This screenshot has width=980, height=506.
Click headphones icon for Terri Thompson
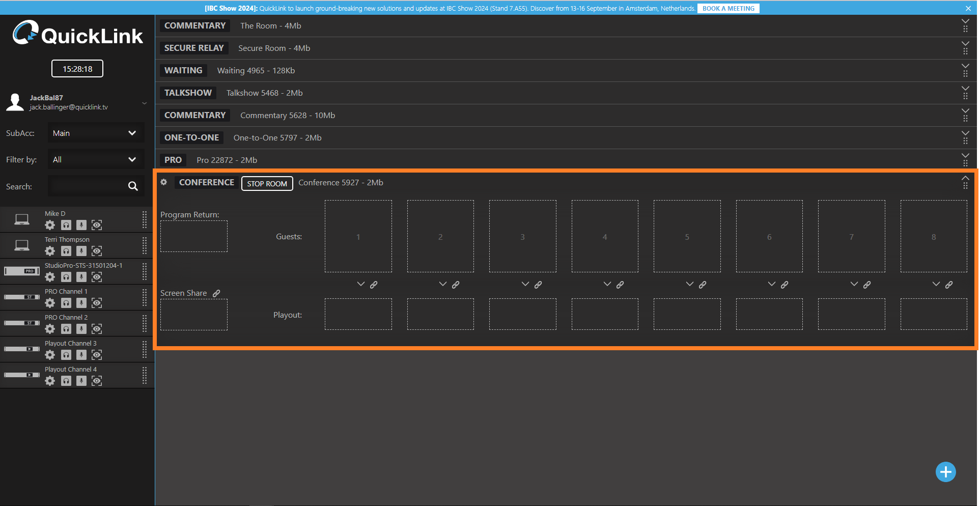[66, 251]
